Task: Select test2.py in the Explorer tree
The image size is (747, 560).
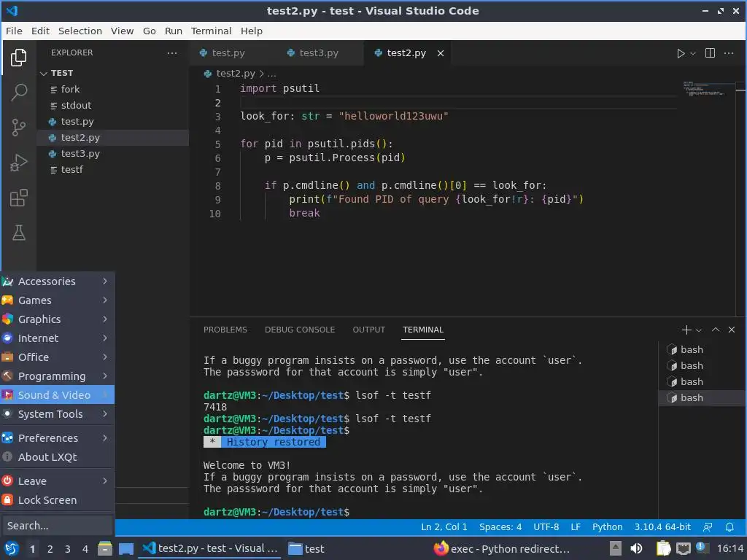Action: point(113,138)
